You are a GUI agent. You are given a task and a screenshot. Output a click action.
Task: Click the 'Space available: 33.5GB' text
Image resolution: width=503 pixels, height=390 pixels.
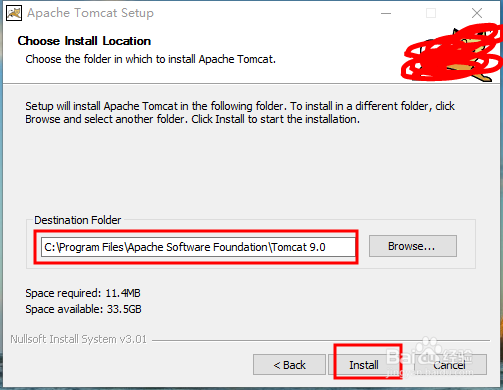pos(83,309)
